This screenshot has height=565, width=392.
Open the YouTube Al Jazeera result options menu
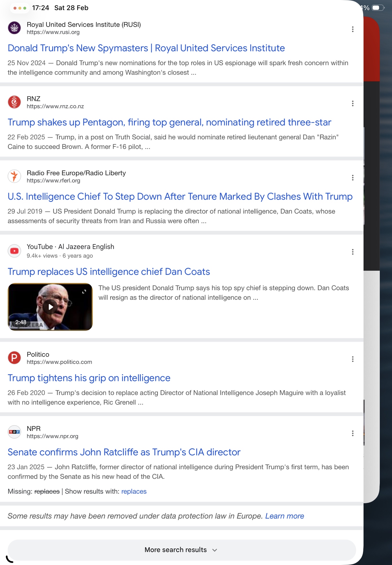[352, 252]
